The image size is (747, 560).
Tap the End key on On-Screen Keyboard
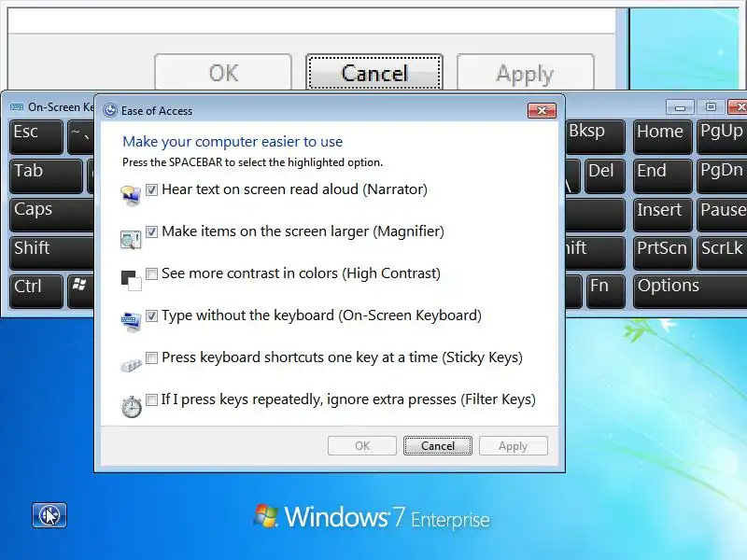662,175
